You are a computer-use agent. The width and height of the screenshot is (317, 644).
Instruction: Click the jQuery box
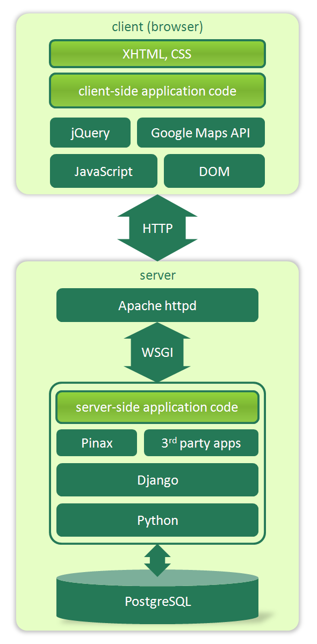pyautogui.click(x=90, y=133)
